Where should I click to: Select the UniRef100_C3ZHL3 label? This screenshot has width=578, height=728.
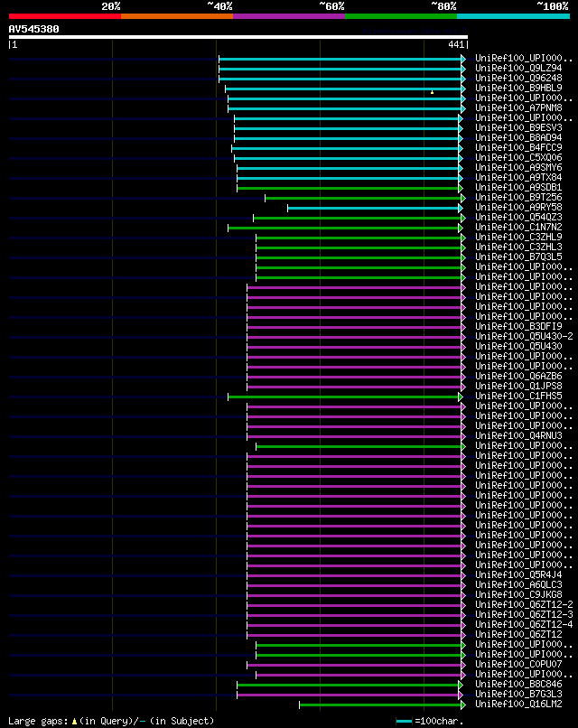coord(518,247)
